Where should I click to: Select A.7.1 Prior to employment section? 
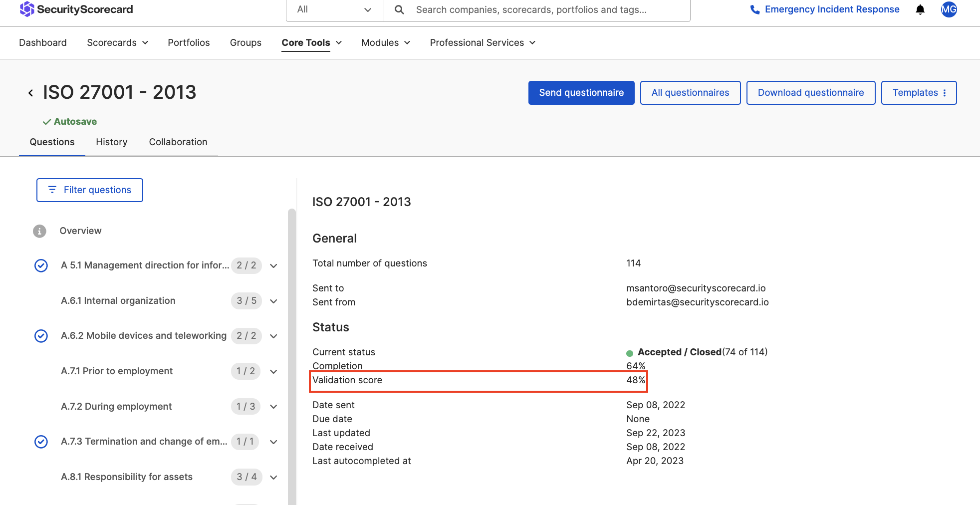point(117,371)
